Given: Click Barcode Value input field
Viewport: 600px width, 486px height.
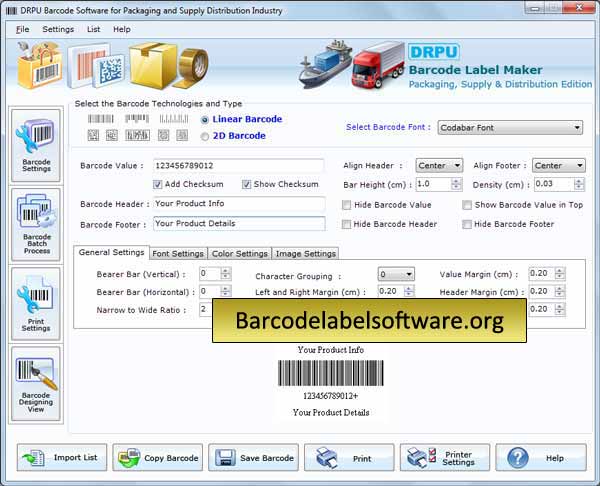Looking at the screenshot, I should pyautogui.click(x=238, y=166).
